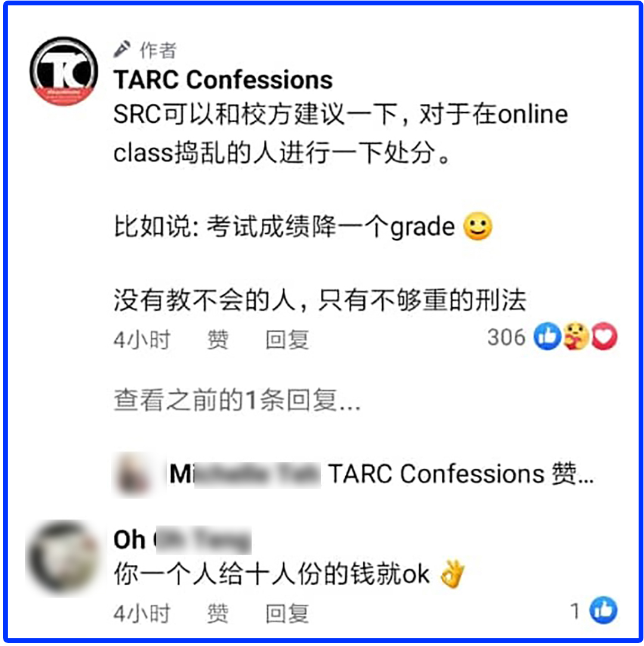Click the blue like reaction beside 306
The image size is (644, 646).
tap(547, 336)
